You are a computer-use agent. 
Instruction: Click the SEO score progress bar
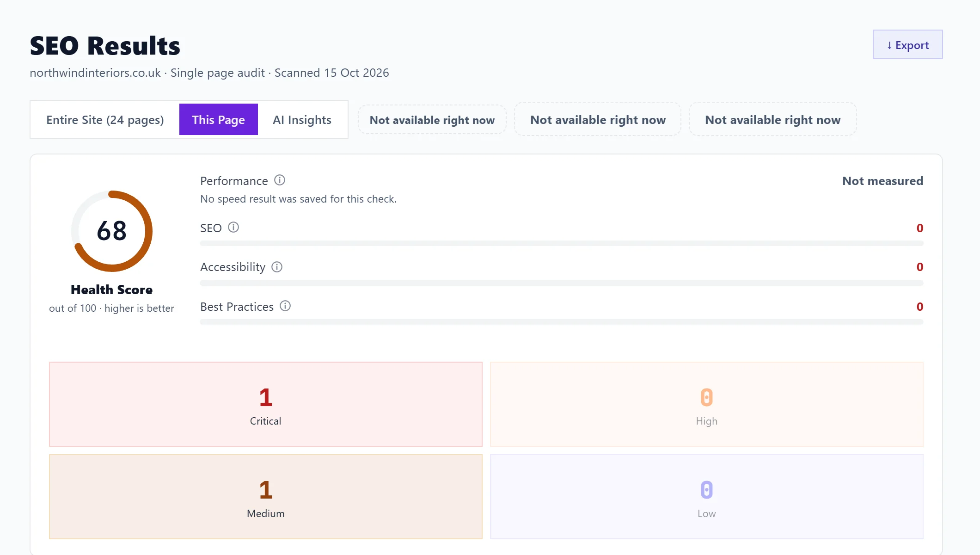562,243
